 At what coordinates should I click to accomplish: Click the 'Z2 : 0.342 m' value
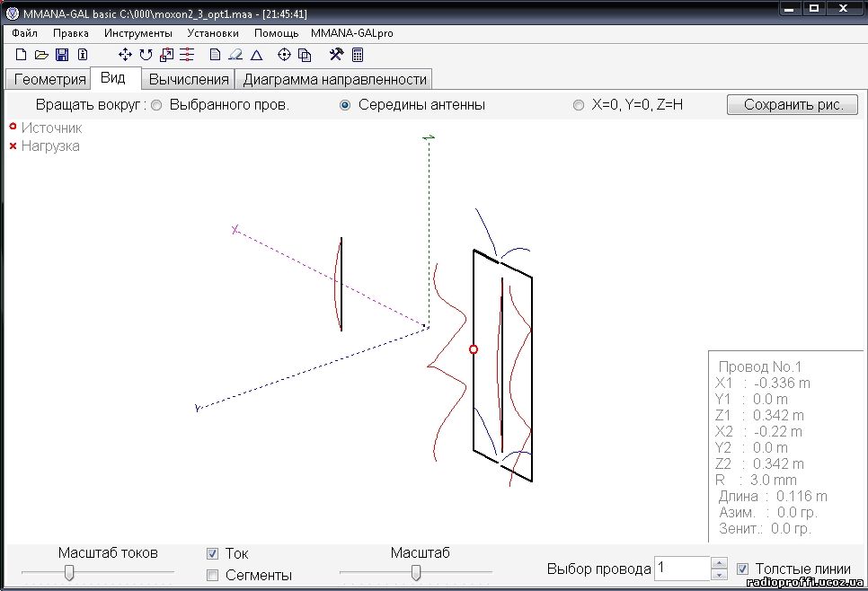[759, 463]
